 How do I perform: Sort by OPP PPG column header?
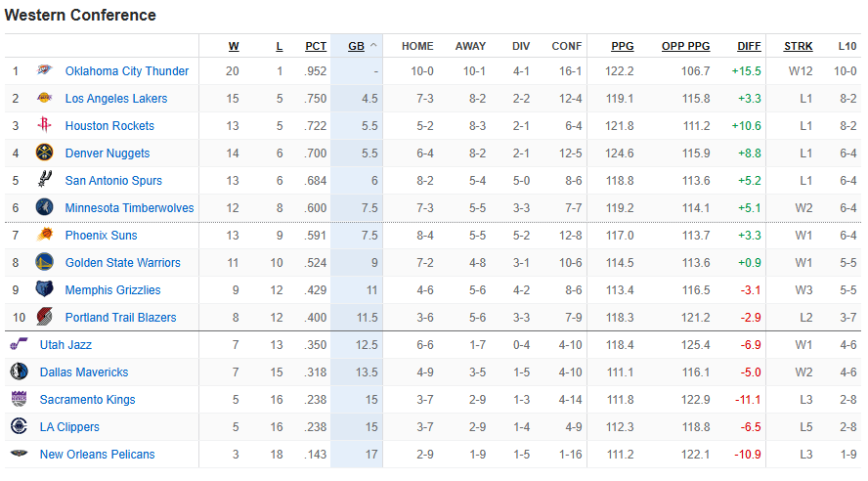[685, 46]
